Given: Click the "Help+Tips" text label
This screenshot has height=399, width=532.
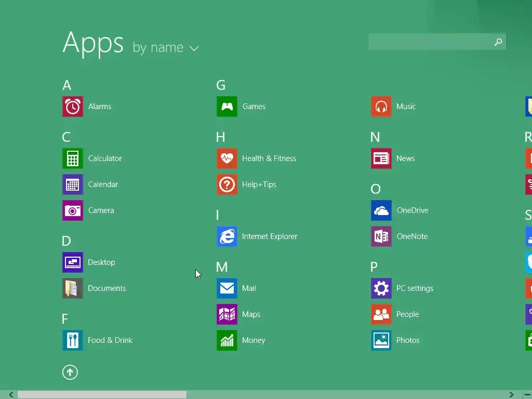Looking at the screenshot, I should coord(259,184).
